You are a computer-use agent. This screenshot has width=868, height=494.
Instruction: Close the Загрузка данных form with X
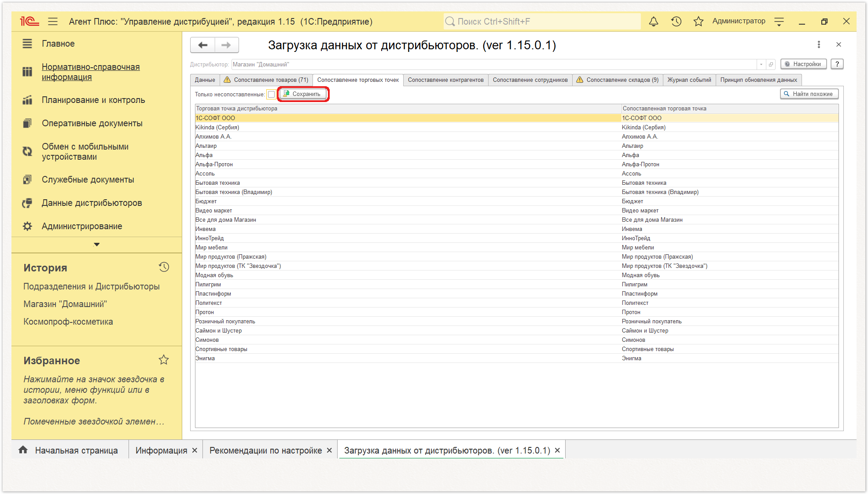[x=839, y=44]
